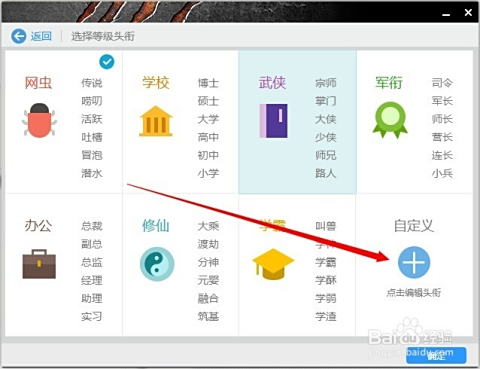Click the 副总 level text
Image resolution: width=480 pixels, height=369 pixels.
[x=92, y=244]
